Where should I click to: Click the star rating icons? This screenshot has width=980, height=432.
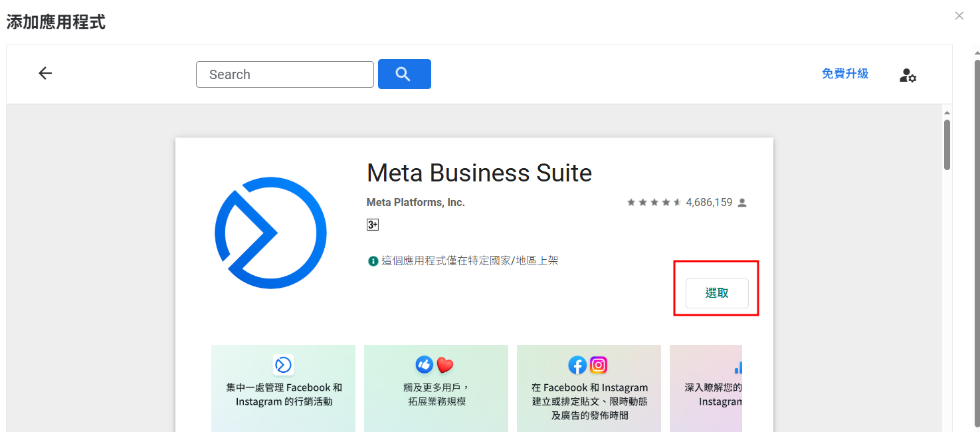point(654,203)
